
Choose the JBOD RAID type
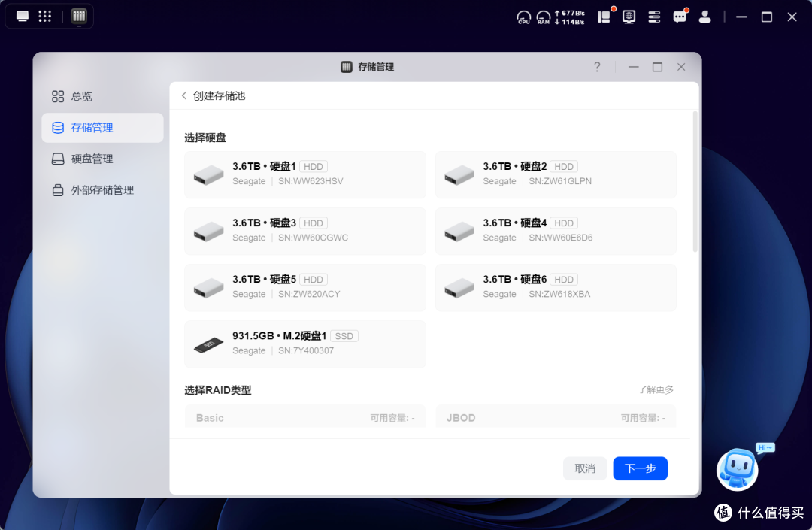(556, 416)
